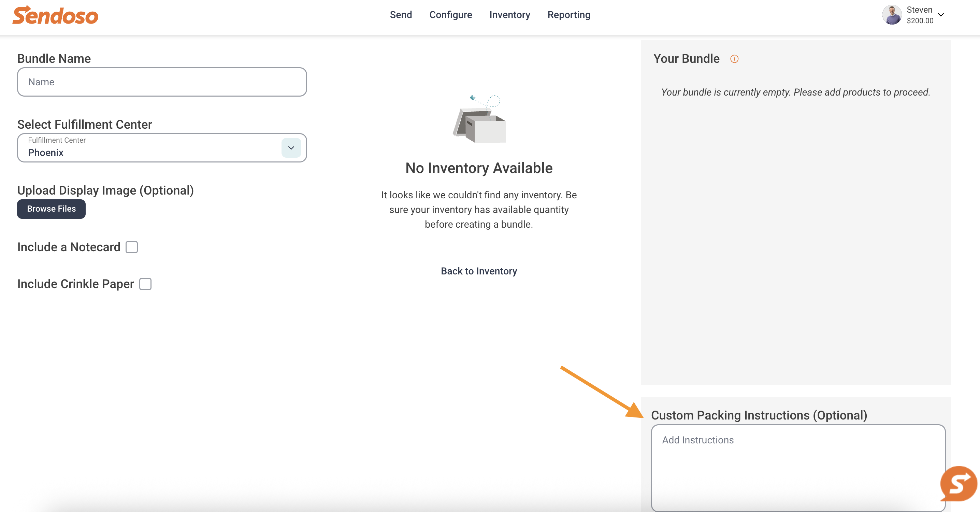Enable the Include a Notecard checkbox

tap(132, 247)
